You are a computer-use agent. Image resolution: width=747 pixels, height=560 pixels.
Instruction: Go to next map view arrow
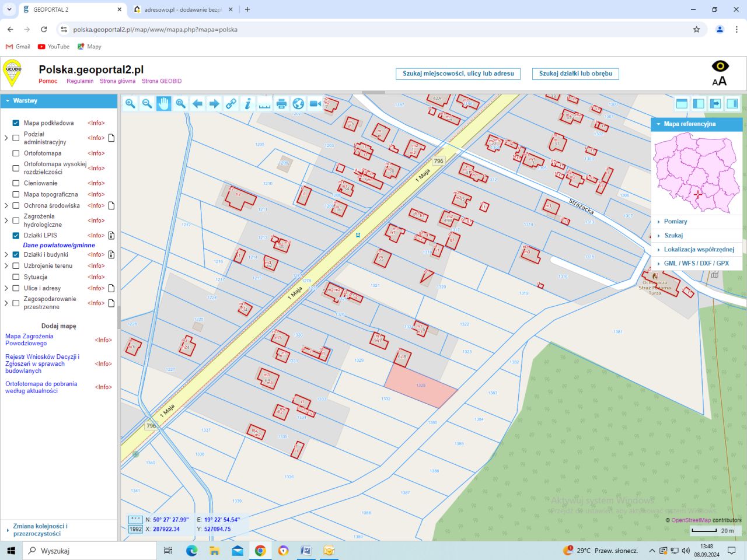[214, 104]
